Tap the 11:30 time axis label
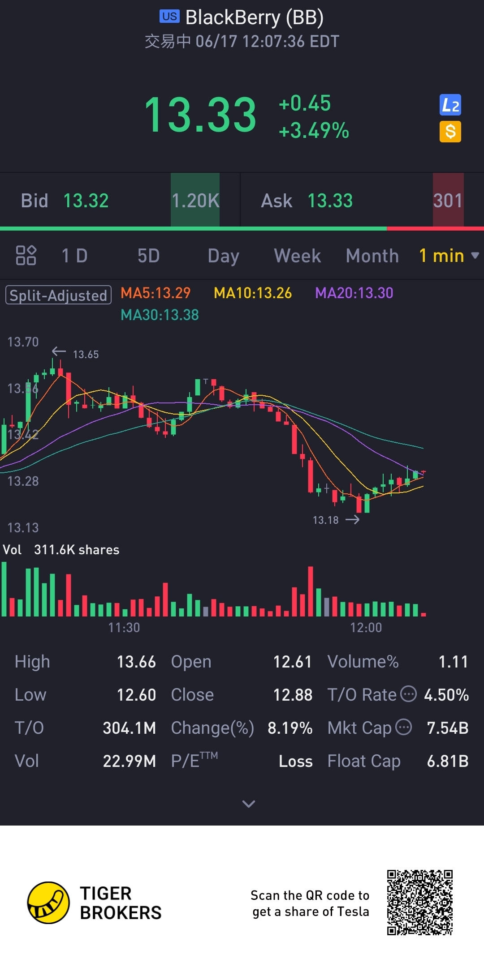This screenshot has width=484, height=980. [124, 627]
